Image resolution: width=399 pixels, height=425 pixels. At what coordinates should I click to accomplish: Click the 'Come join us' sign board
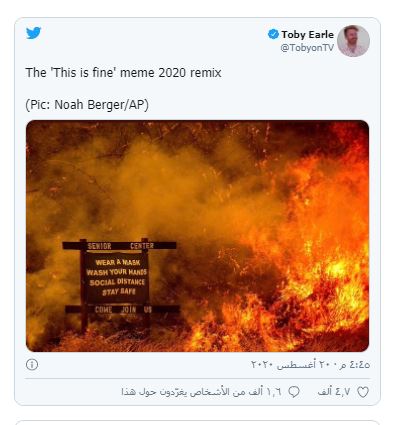(123, 309)
